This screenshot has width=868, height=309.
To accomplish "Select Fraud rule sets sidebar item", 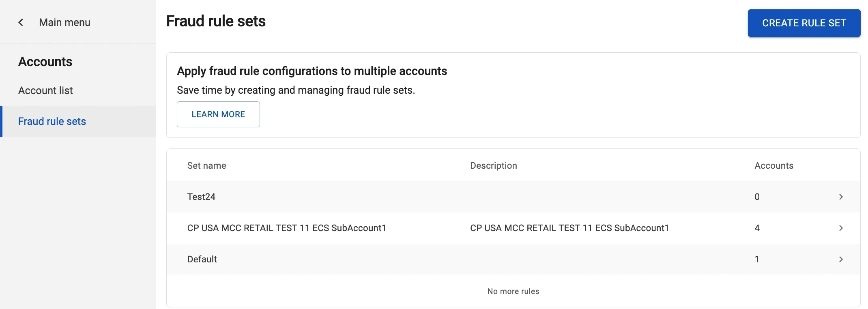I will (52, 121).
